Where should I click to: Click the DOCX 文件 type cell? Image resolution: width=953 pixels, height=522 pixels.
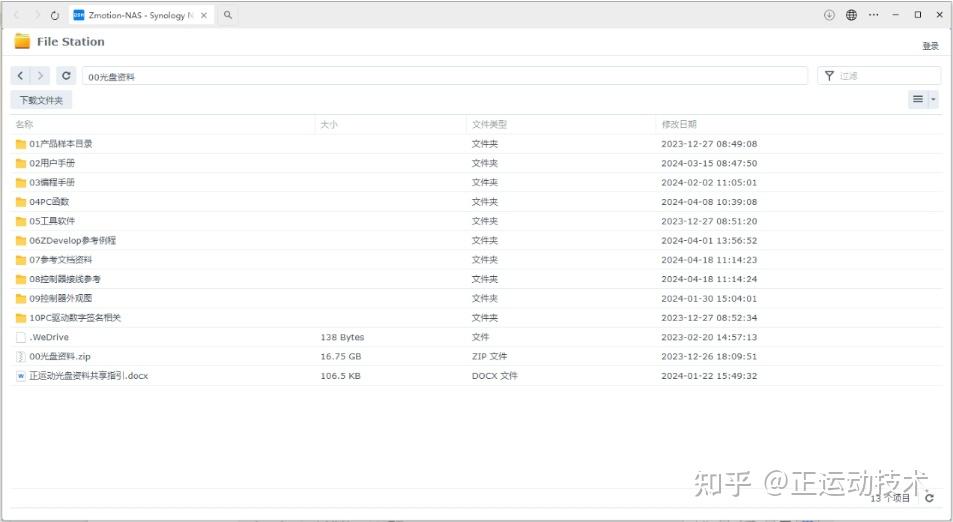[495, 376]
